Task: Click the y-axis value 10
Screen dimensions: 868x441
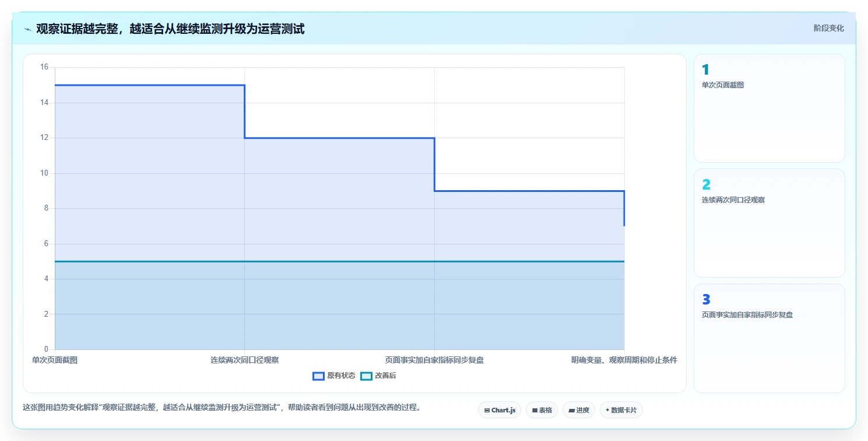Action: [44, 173]
